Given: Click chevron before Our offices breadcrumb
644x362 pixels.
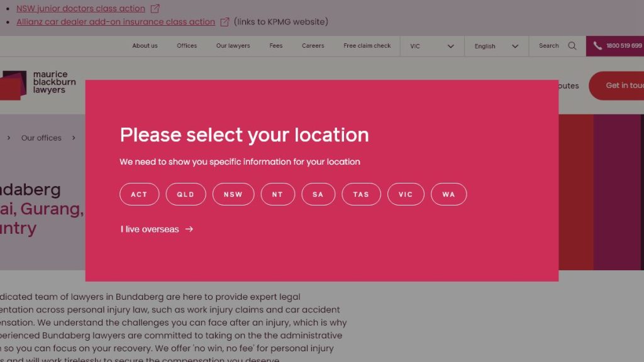Looking at the screenshot, I should [9, 138].
